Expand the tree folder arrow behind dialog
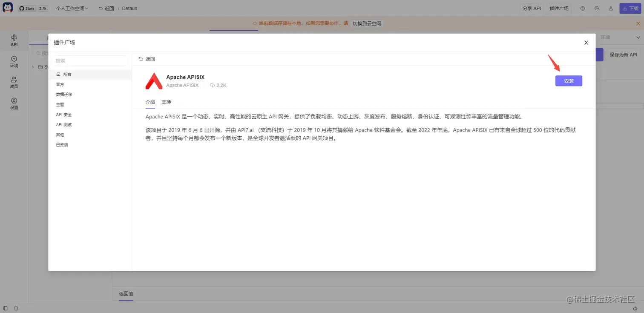The height and width of the screenshot is (313, 644). click(33, 67)
